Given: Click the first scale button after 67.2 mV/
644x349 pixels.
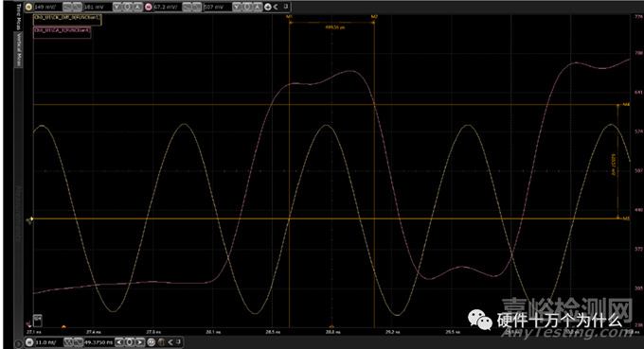Looking at the screenshot, I should click(x=187, y=7).
